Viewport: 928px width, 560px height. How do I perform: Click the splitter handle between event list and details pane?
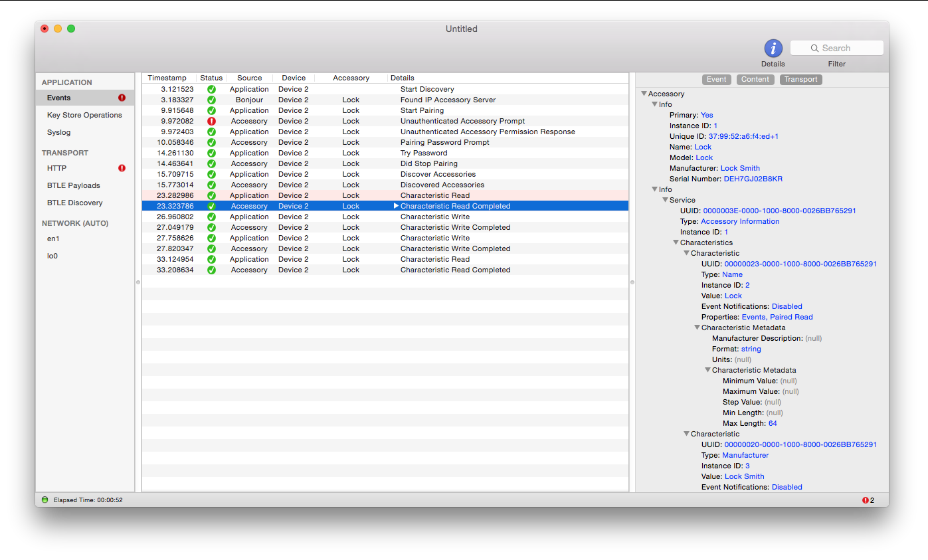632,282
